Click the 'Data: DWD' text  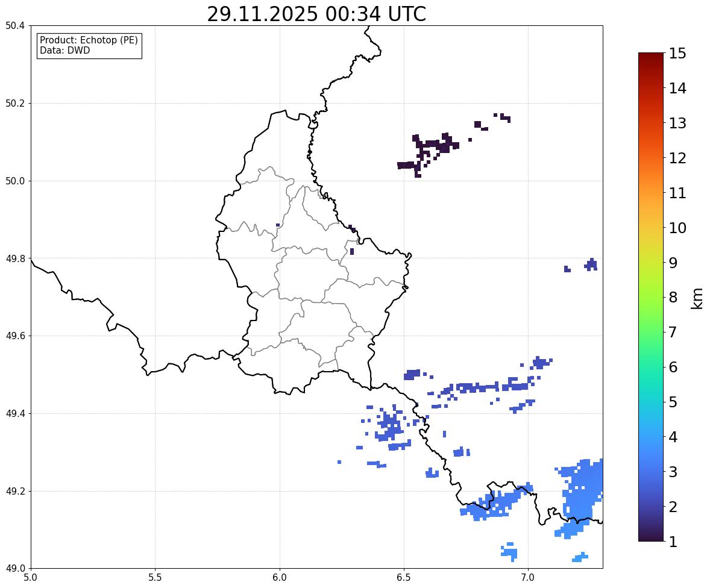coord(64,51)
